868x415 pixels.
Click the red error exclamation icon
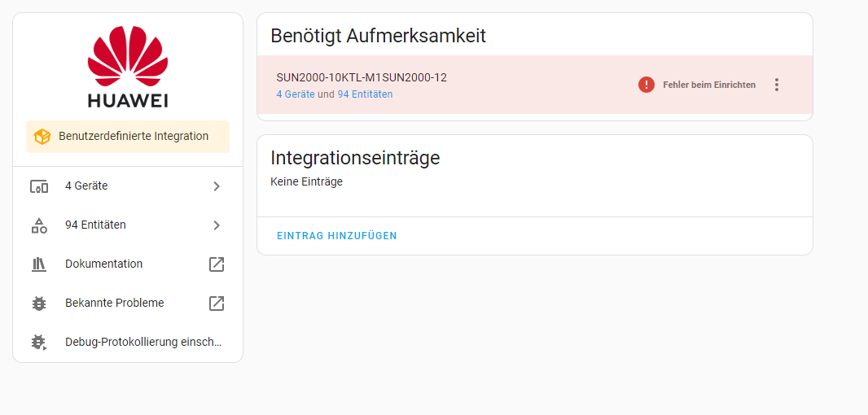[647, 85]
